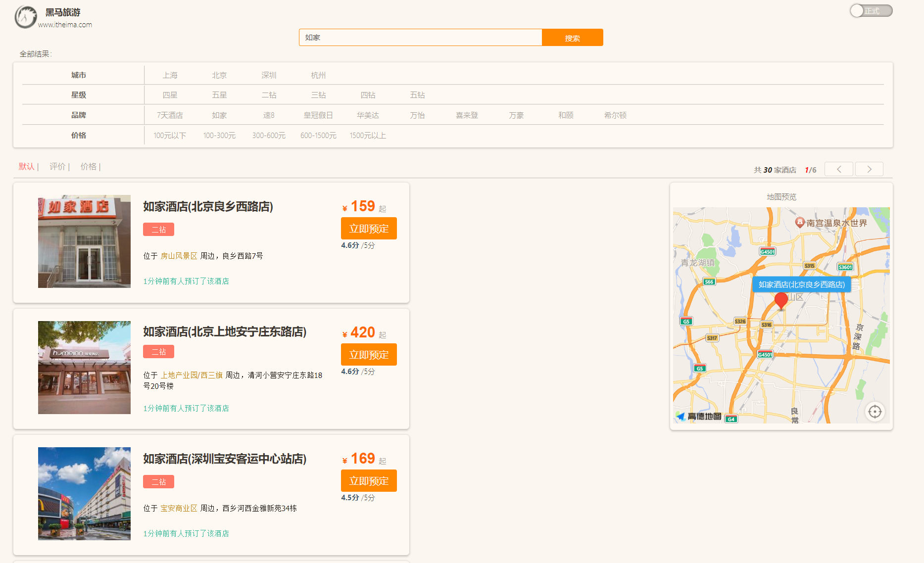Click 立即预定 for 如家酒店(北京良乡西路店)
Image resolution: width=924 pixels, height=563 pixels.
tap(369, 228)
